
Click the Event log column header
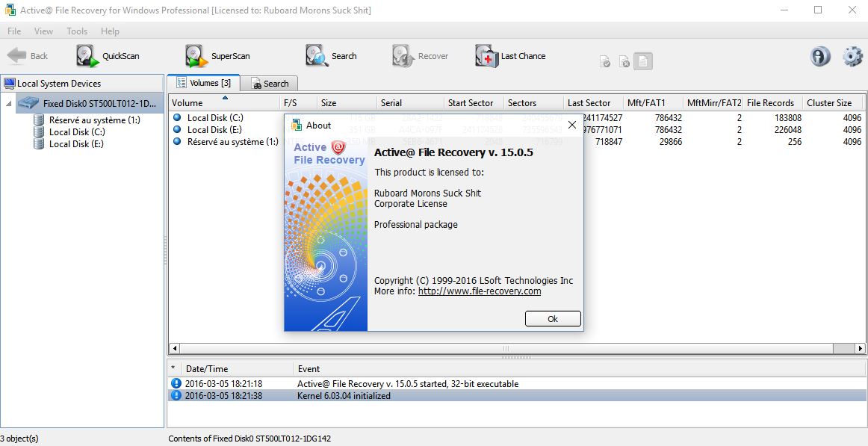[x=580, y=369]
